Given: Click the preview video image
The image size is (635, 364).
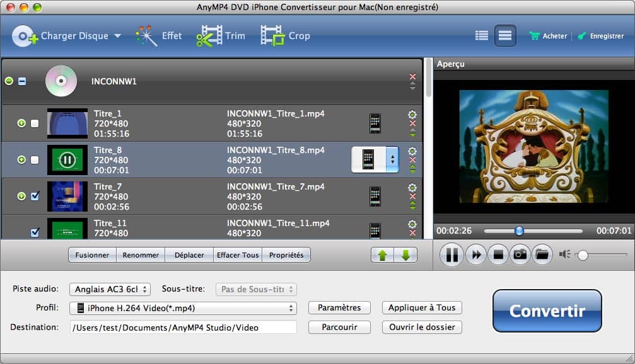Looking at the screenshot, I should pos(533,146).
